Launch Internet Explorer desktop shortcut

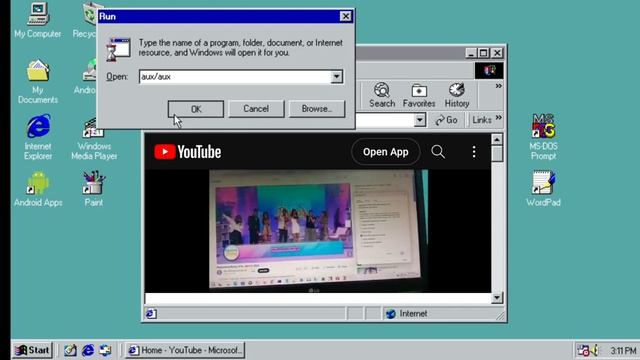click(x=38, y=137)
